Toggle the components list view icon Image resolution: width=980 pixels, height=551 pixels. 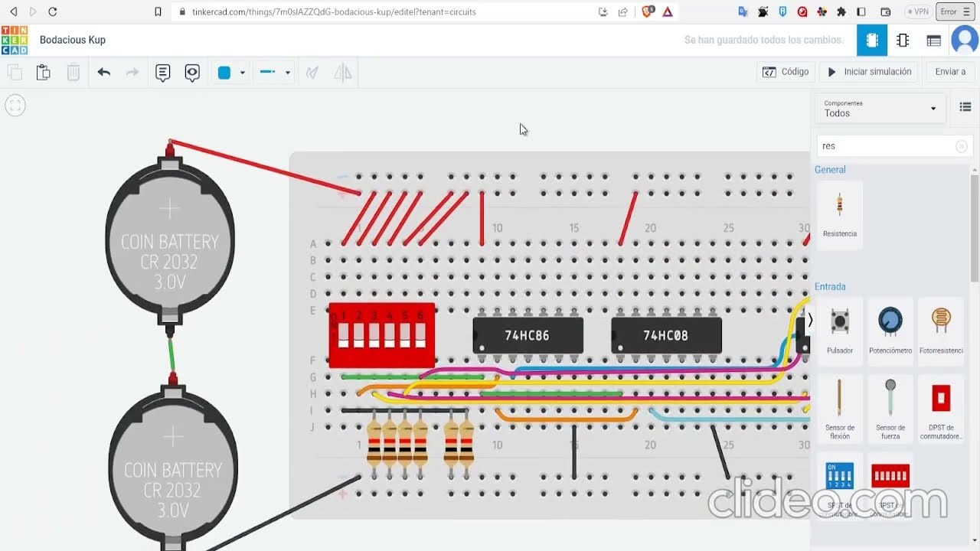pyautogui.click(x=965, y=108)
